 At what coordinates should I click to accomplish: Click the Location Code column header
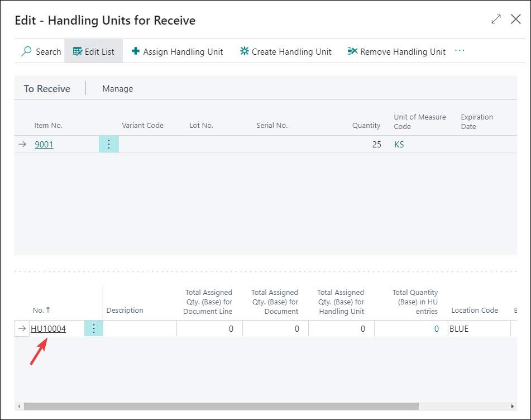(475, 311)
